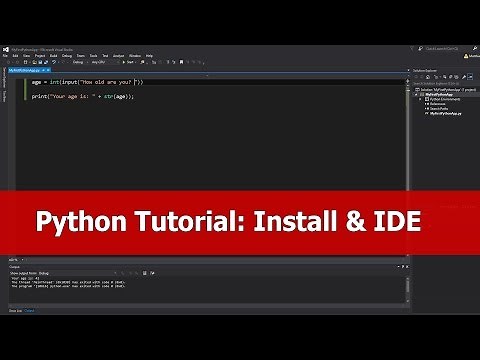The height and width of the screenshot is (360, 480).
Task: Open the Edit menu
Action: coord(15,56)
